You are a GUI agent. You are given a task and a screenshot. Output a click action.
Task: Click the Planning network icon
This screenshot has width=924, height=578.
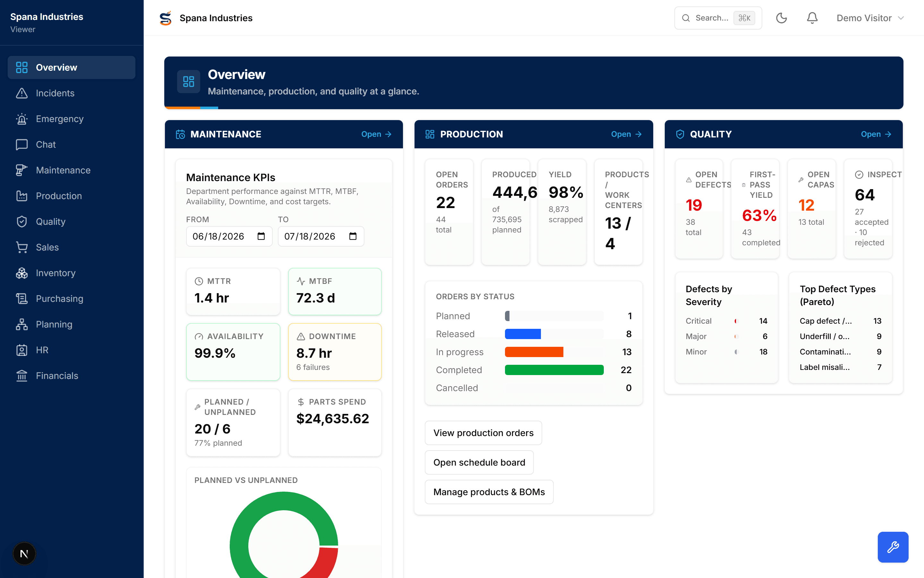click(22, 324)
